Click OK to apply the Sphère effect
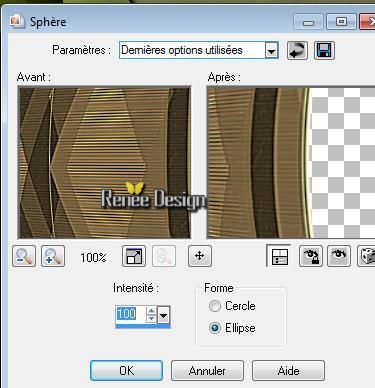Viewport: 375px width, 388px height. pyautogui.click(x=126, y=371)
